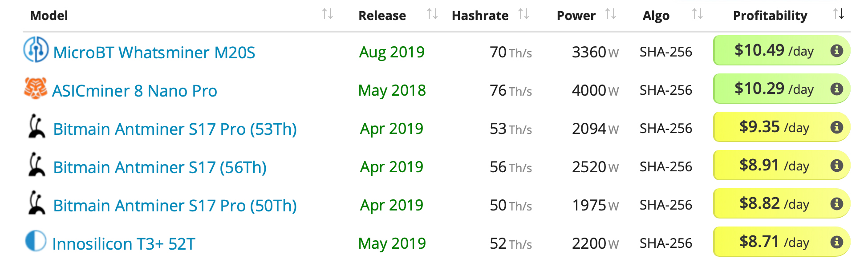
Task: Click the MicroBT Whatsminer brand logo icon
Action: [36, 49]
